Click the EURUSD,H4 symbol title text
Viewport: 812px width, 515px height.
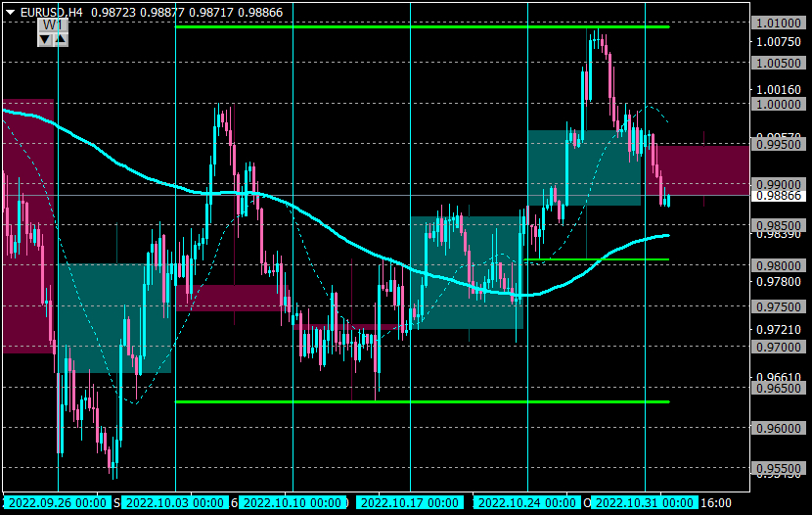tap(51, 12)
